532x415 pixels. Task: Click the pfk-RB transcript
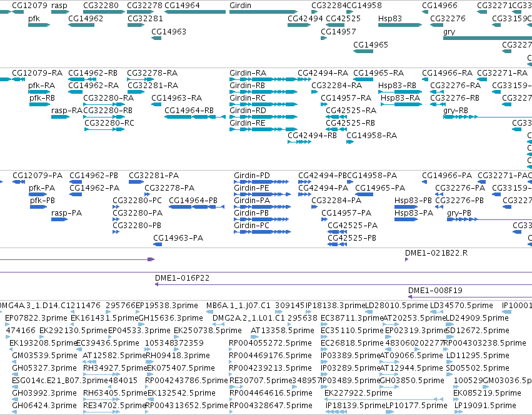[x=39, y=104]
